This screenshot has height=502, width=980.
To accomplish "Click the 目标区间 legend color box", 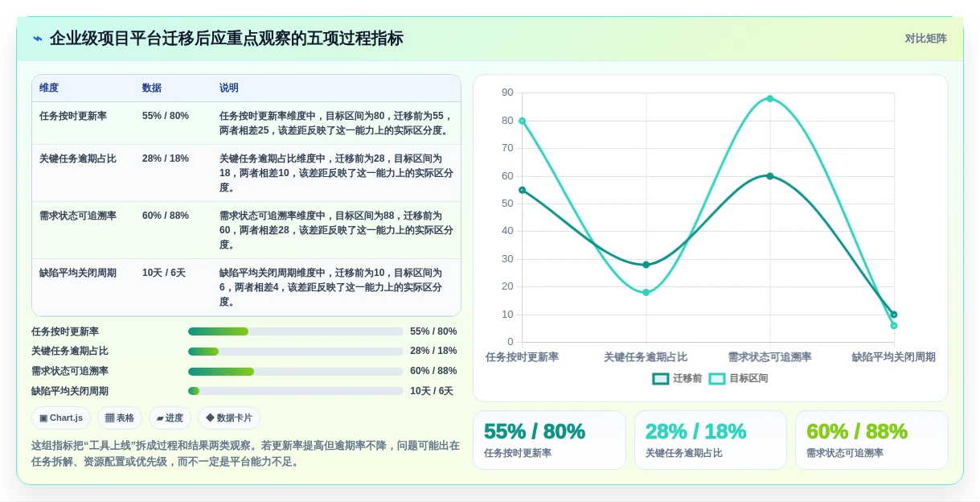I will click(717, 379).
